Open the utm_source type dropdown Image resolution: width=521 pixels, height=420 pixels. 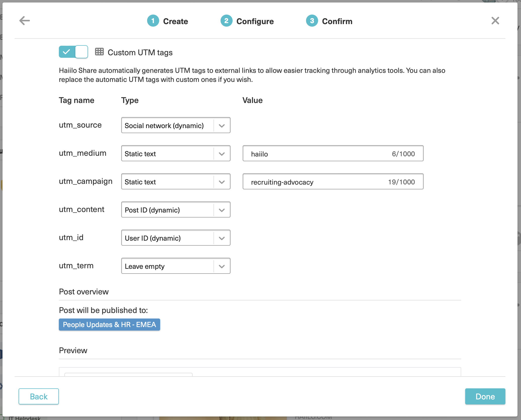coord(176,125)
